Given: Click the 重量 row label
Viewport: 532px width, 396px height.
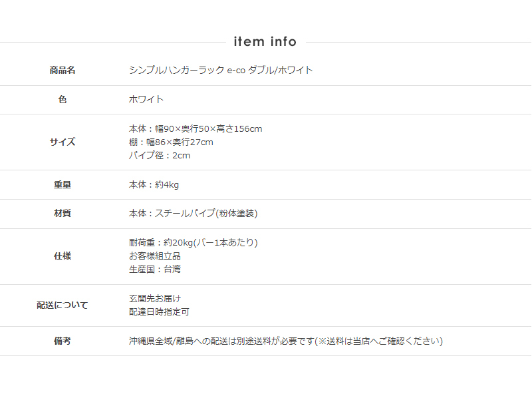Looking at the screenshot, I should click(x=63, y=185).
